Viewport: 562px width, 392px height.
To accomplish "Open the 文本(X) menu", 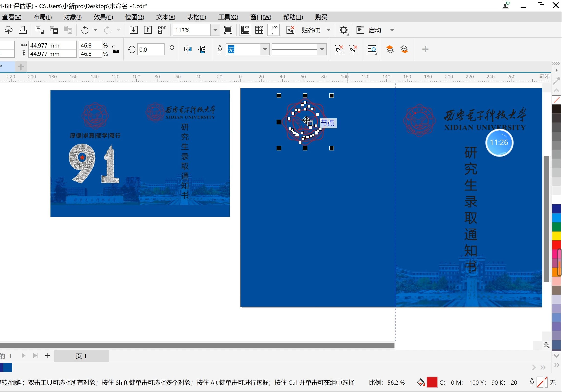I will point(166,17).
